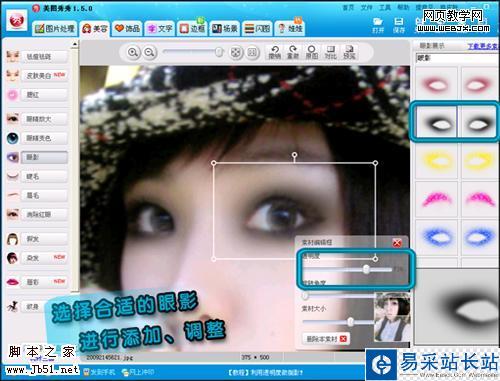Click the 删除本素材 delete material button
Screen dimensions: 500x381
click(x=326, y=339)
